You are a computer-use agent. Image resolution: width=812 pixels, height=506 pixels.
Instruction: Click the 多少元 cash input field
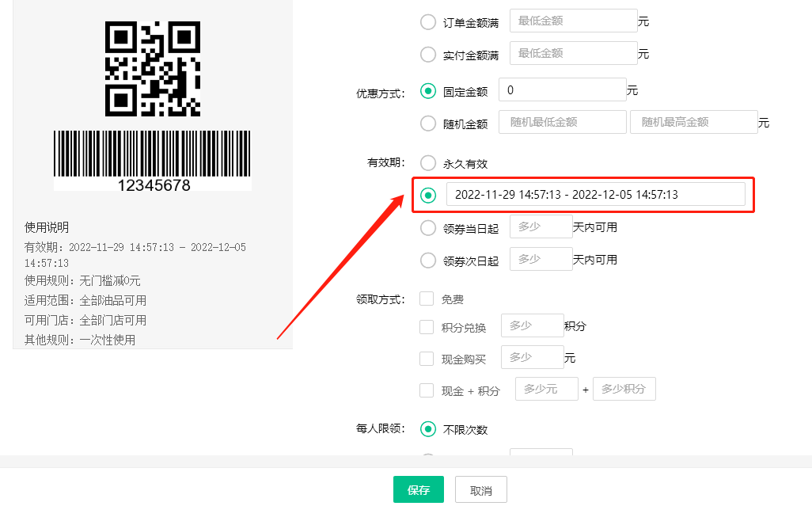point(546,389)
